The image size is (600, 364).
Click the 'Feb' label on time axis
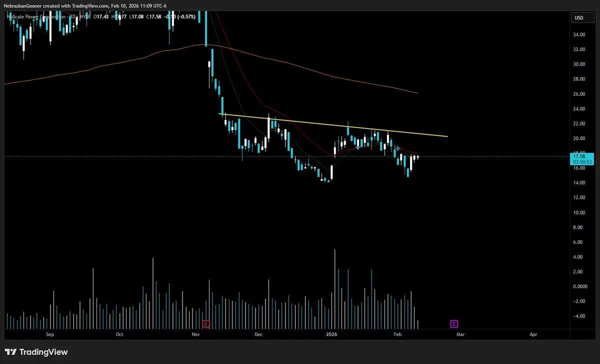397,333
